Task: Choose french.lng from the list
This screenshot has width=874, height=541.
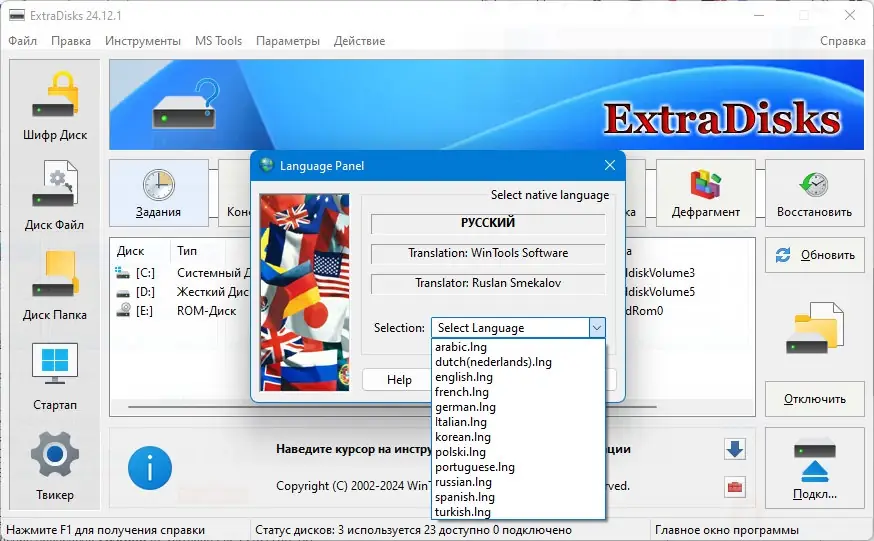Action: coord(518,392)
